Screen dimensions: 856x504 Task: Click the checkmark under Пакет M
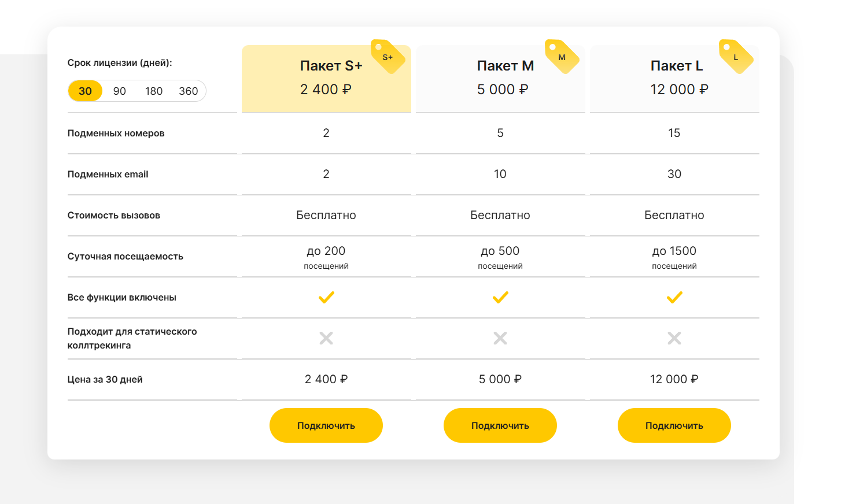pos(500,297)
